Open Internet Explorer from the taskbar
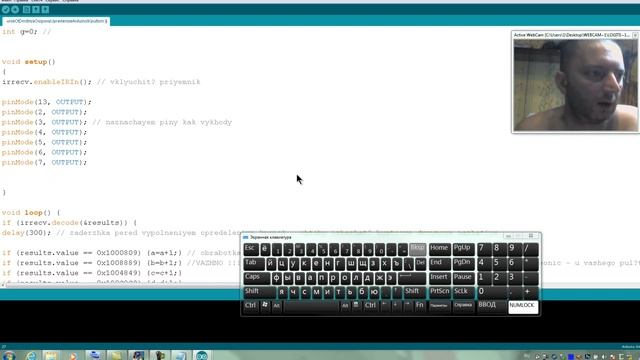 (x=31, y=356)
